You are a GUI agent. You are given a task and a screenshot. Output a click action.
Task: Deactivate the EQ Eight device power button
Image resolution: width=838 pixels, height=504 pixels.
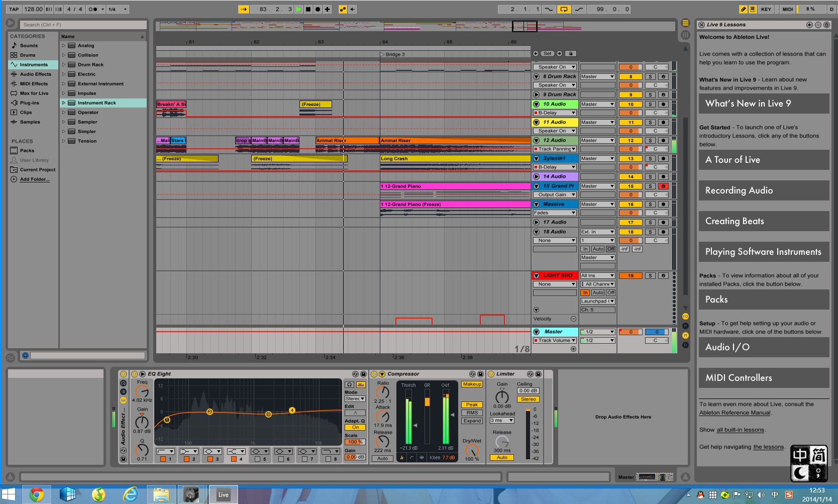(x=134, y=374)
